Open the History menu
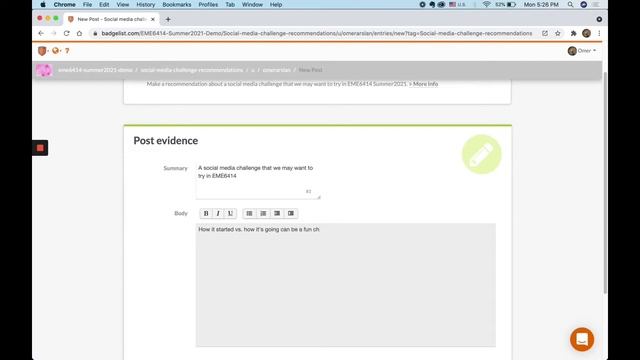This screenshot has width=640, height=360. pos(146,4)
